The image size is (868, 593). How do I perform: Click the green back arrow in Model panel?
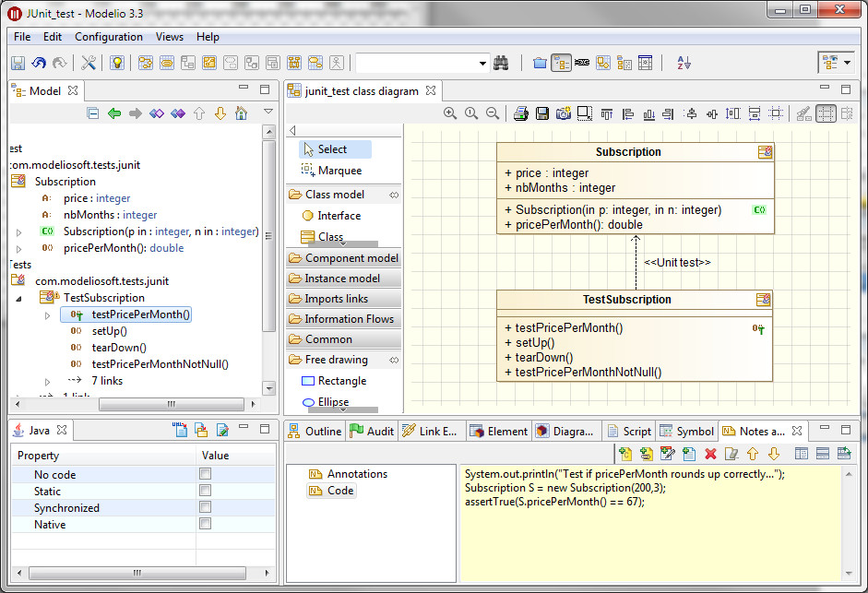coord(114,113)
